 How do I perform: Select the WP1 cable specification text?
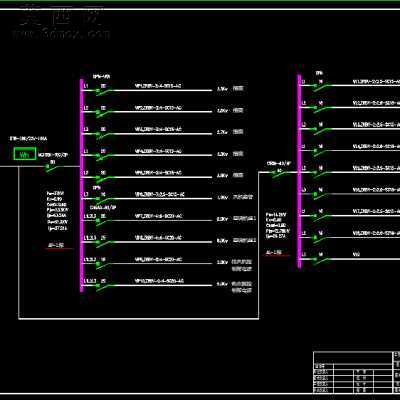(158, 86)
